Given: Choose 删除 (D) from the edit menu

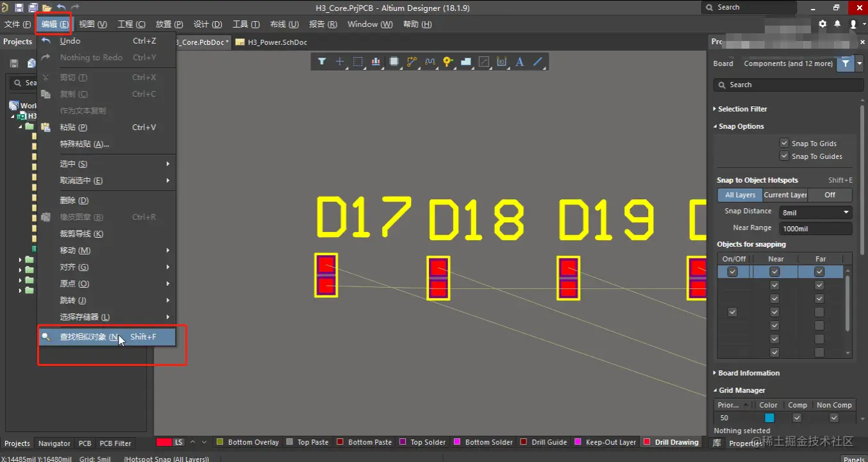Looking at the screenshot, I should (x=106, y=201).
